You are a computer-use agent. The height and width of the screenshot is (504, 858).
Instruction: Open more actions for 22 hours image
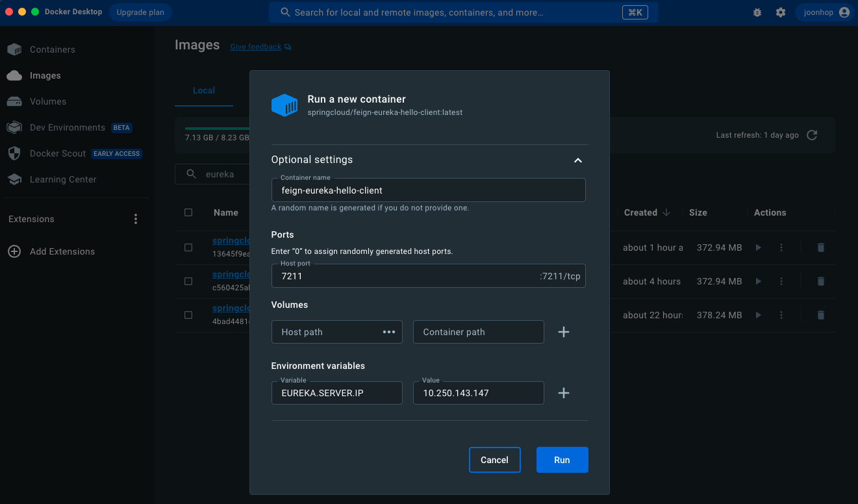pos(781,315)
